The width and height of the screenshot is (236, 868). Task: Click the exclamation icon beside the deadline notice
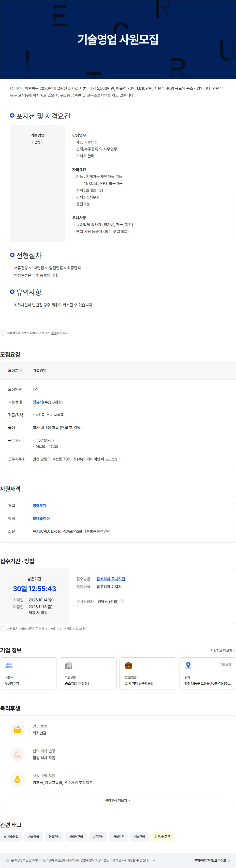coord(3,629)
